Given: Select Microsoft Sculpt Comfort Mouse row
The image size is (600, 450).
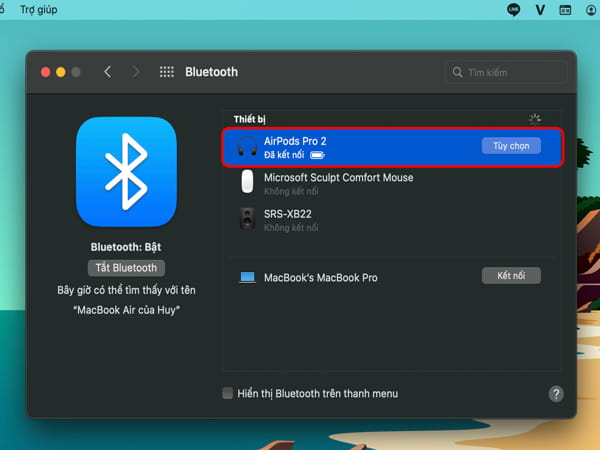Looking at the screenshot, I should pyautogui.click(x=393, y=184).
